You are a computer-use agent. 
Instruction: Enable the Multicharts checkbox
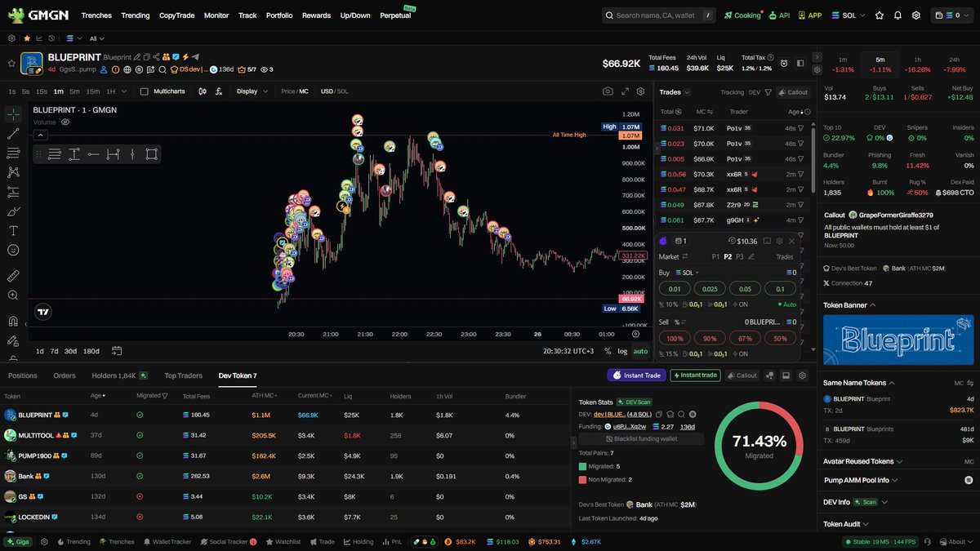coord(145,91)
